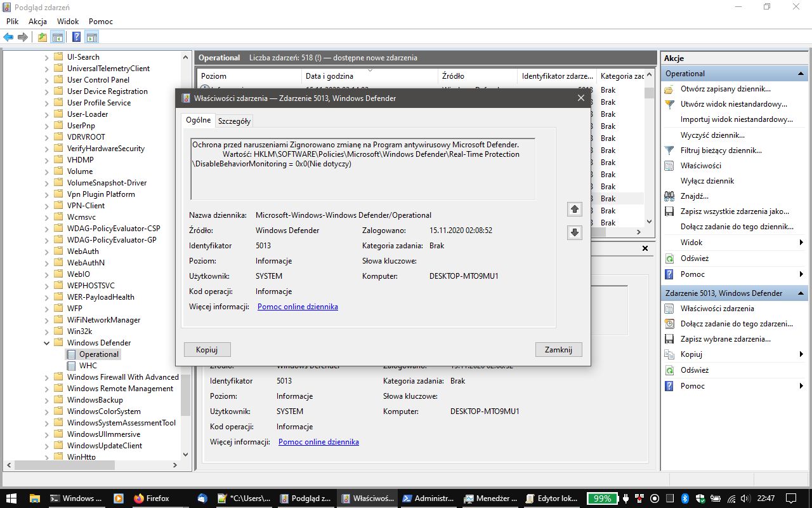The width and height of the screenshot is (812, 508).
Task: Click the back arrow in toolbar
Action: [8, 37]
